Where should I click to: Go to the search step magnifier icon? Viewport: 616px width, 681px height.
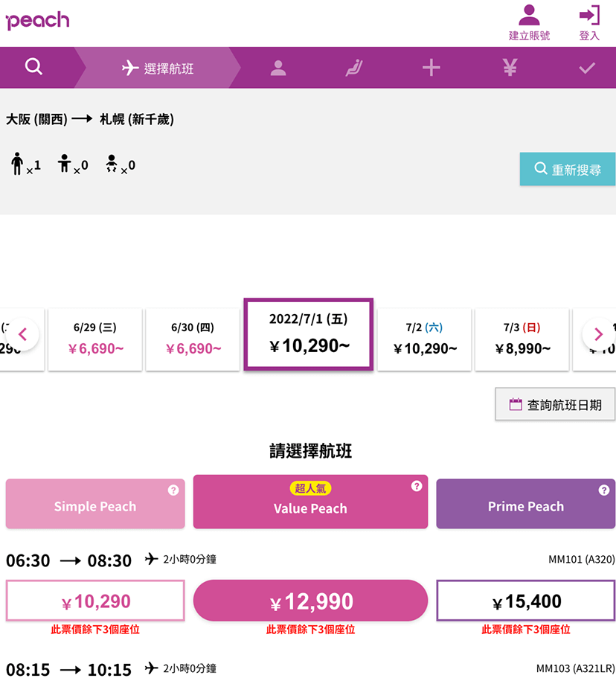(x=33, y=67)
